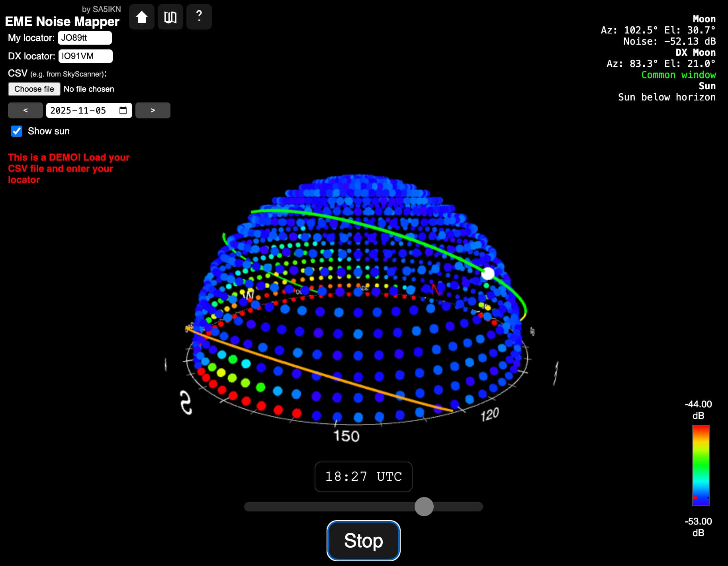Click the W compass label on dome
This screenshot has height=566, width=728.
click(249, 295)
